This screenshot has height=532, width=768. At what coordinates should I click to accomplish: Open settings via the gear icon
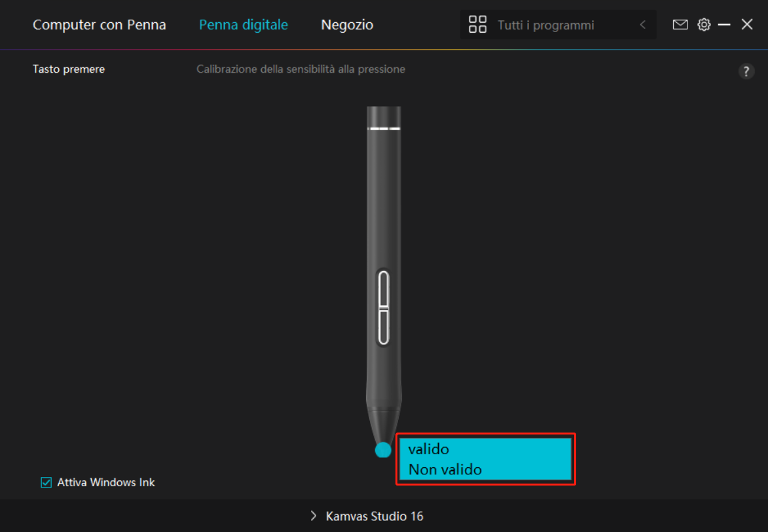pos(704,25)
